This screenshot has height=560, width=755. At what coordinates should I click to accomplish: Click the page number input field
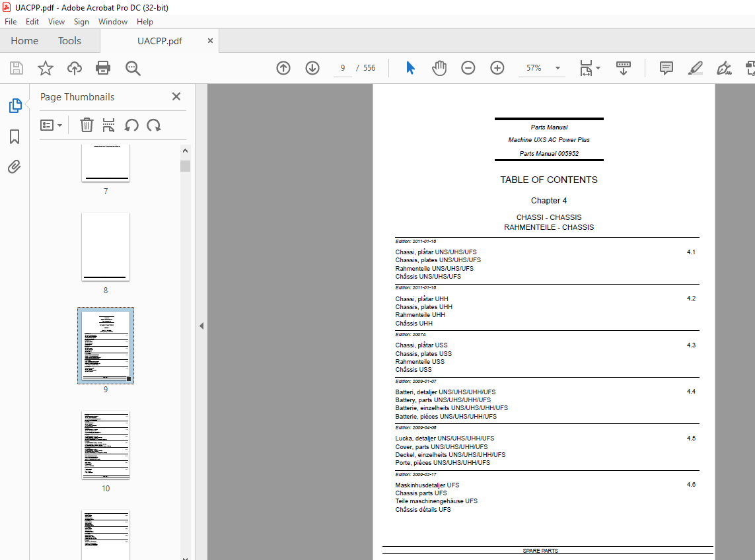[343, 68]
